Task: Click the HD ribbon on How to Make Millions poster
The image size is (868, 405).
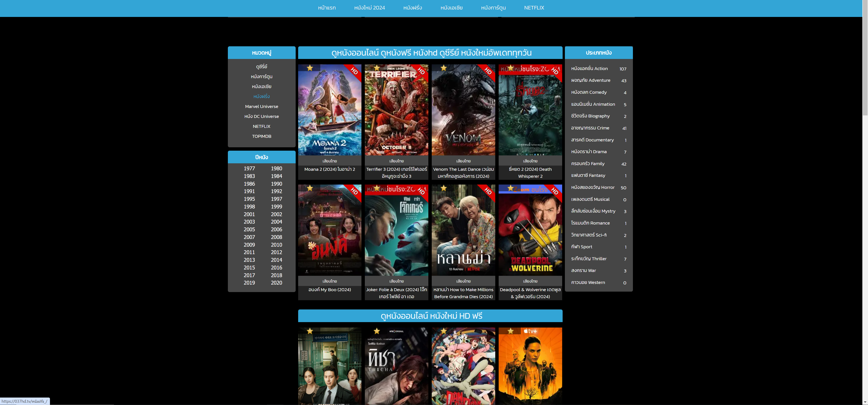Action: click(488, 191)
